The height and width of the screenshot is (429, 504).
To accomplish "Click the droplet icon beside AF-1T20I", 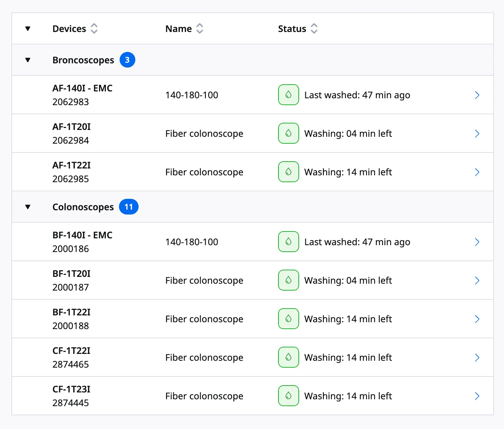I will click(288, 133).
